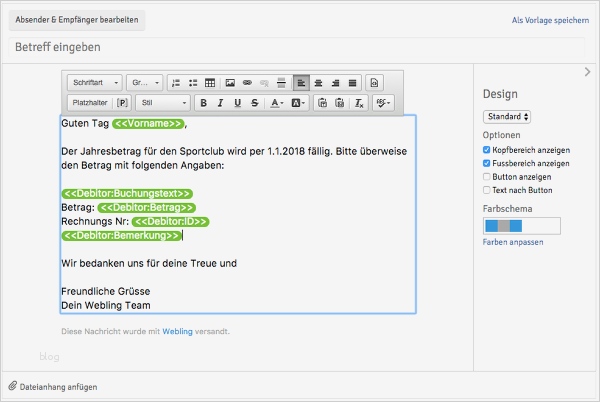Paste from Word icon
600x402 pixels.
pos(339,103)
